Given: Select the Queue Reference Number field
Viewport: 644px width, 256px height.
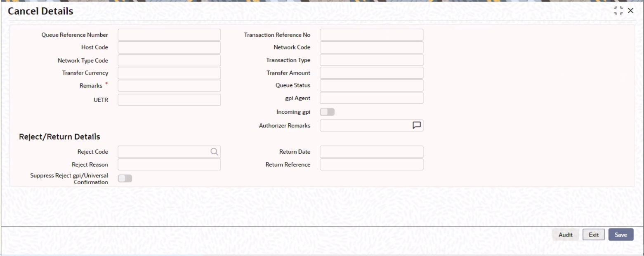Looking at the screenshot, I should click(169, 35).
